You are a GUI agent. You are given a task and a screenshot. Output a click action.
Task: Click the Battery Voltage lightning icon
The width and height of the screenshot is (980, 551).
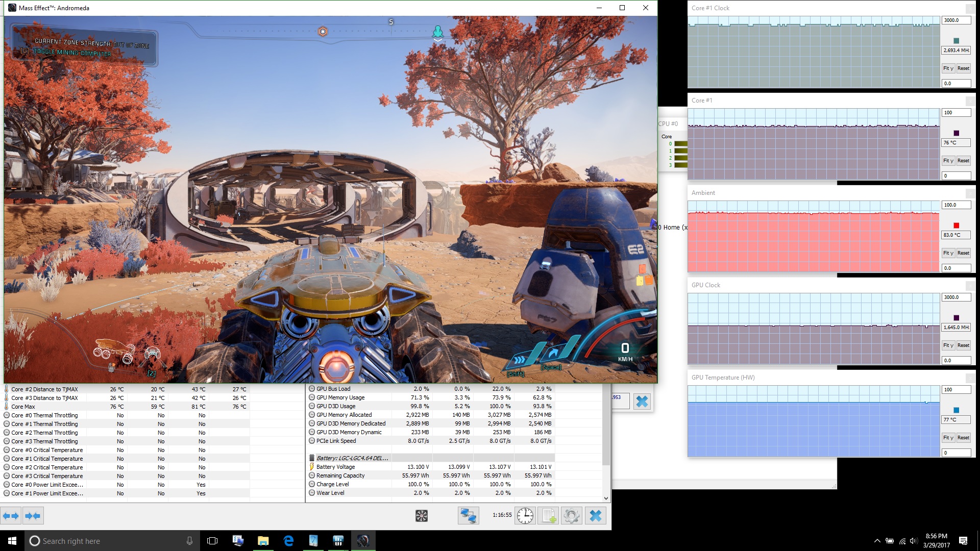(x=312, y=467)
